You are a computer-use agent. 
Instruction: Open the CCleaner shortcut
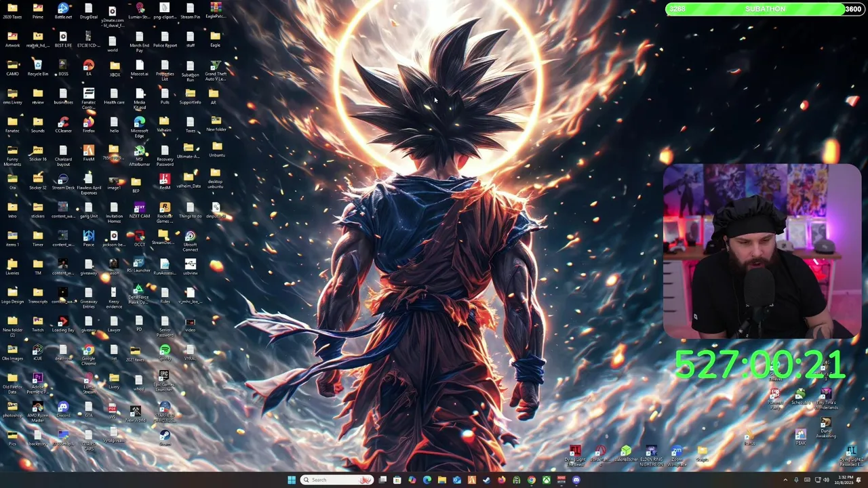coord(63,125)
